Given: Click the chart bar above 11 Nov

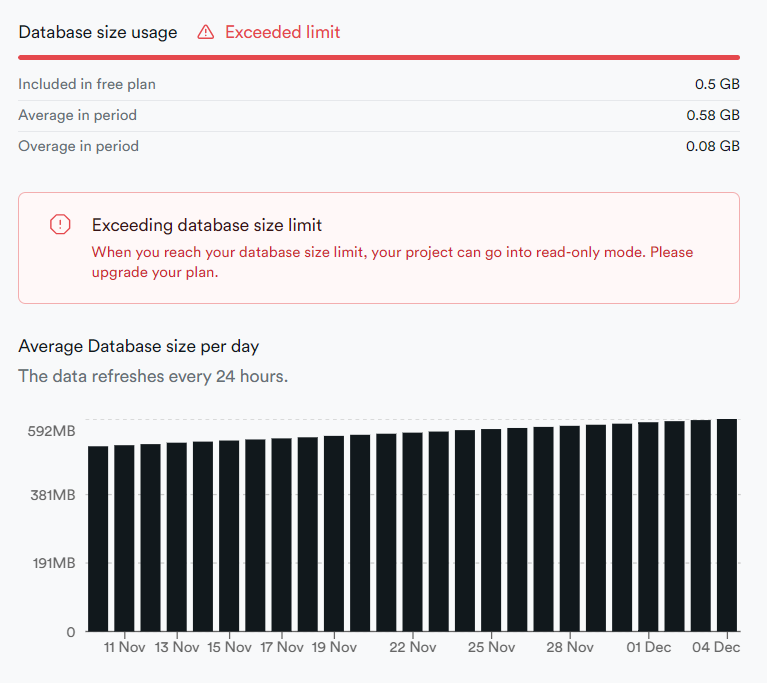Looking at the screenshot, I should [x=124, y=538].
